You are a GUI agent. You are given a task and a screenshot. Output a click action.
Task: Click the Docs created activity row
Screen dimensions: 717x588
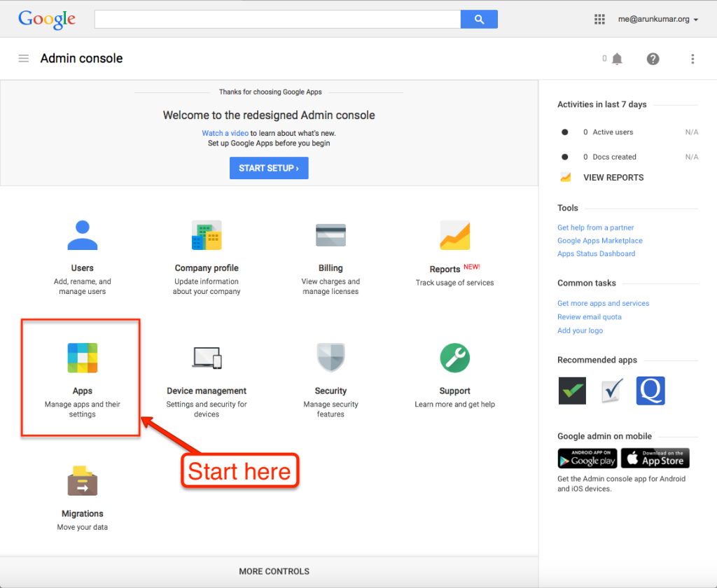coord(629,157)
